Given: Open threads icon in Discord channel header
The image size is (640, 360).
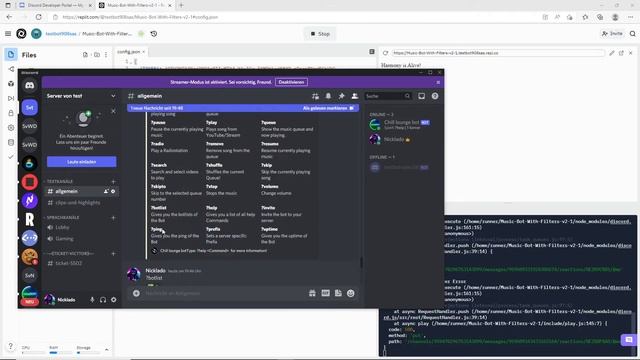Looking at the screenshot, I should [x=315, y=96].
